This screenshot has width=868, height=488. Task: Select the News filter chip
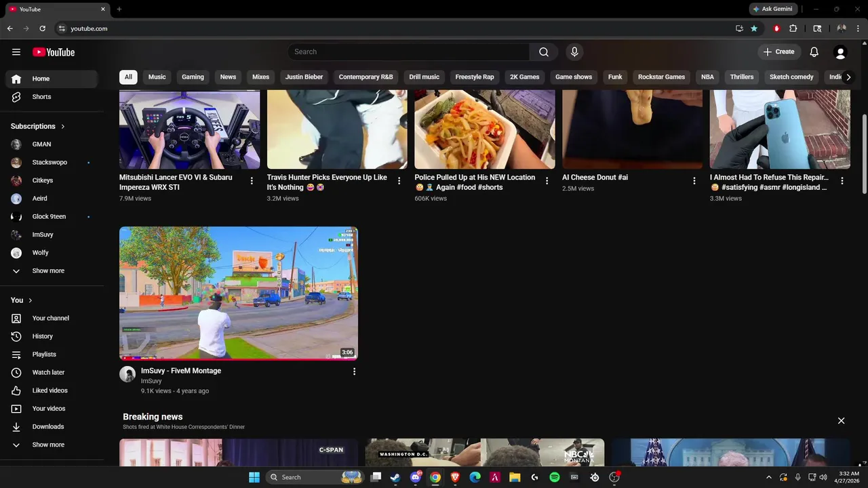[x=228, y=77]
